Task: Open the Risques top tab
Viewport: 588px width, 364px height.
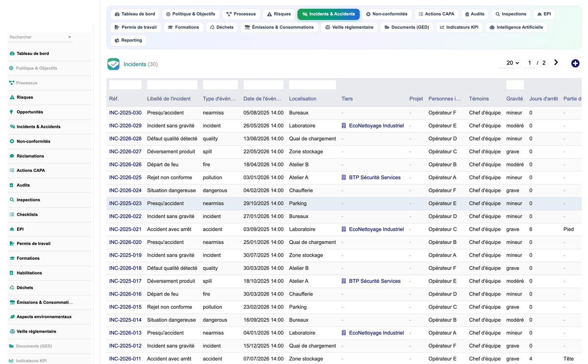Action: pyautogui.click(x=279, y=14)
